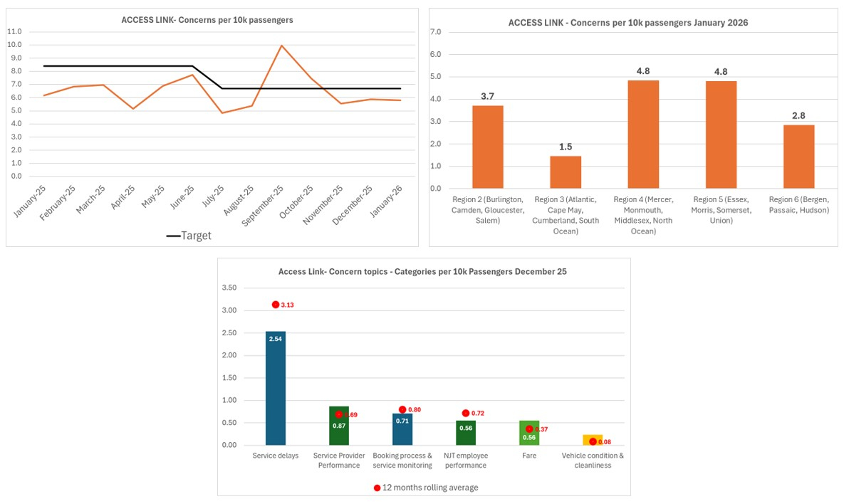Click the September-25 peak on orange line

point(281,46)
